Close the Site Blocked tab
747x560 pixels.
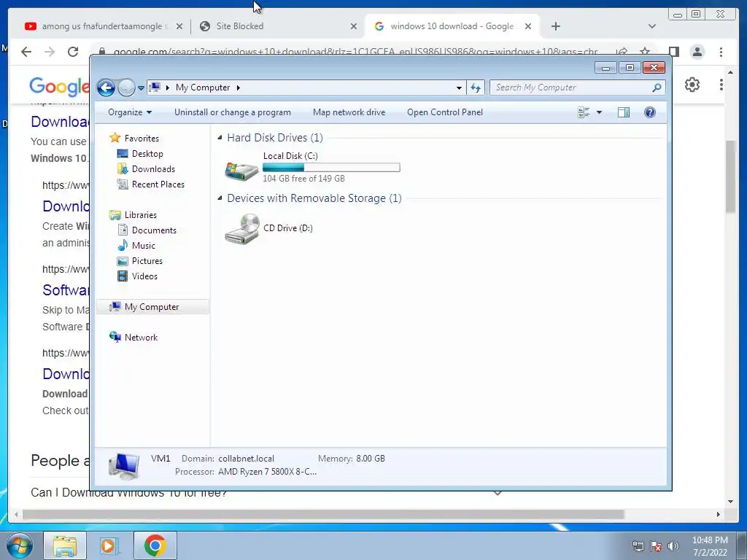coord(354,27)
